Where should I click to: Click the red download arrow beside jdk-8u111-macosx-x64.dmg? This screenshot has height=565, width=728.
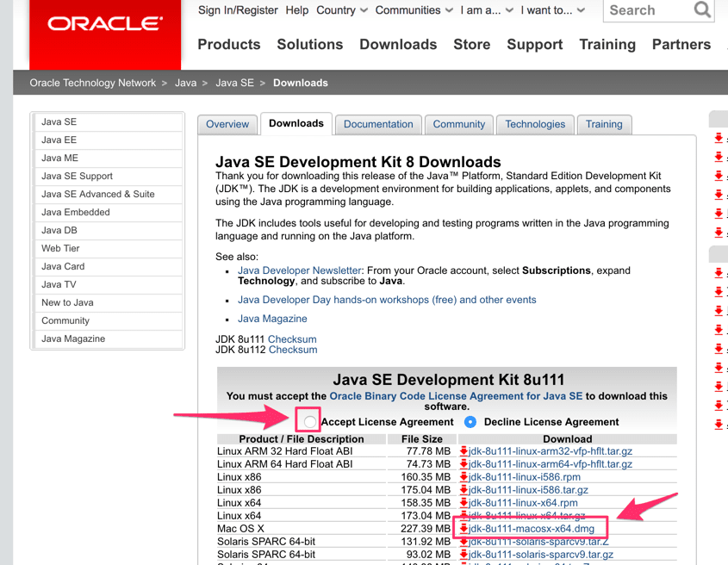[464, 528]
